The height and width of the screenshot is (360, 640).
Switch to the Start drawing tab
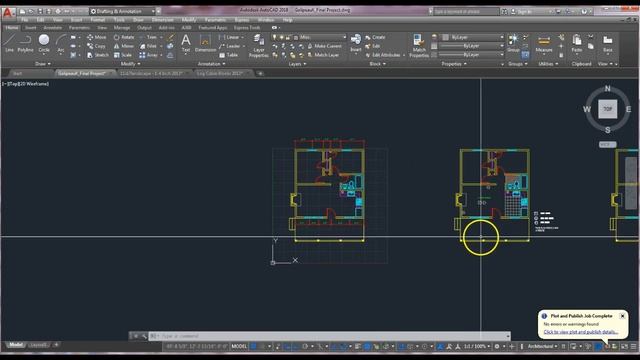pyautogui.click(x=17, y=73)
